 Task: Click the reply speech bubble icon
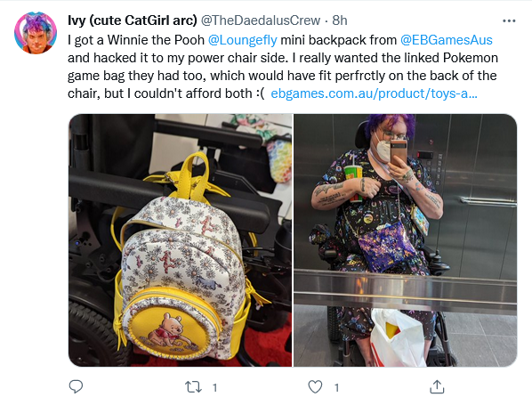[x=76, y=386]
